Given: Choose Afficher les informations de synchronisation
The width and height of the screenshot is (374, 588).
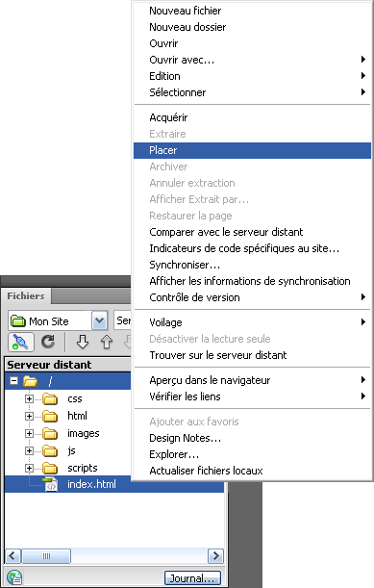Looking at the screenshot, I should coord(252,281).
